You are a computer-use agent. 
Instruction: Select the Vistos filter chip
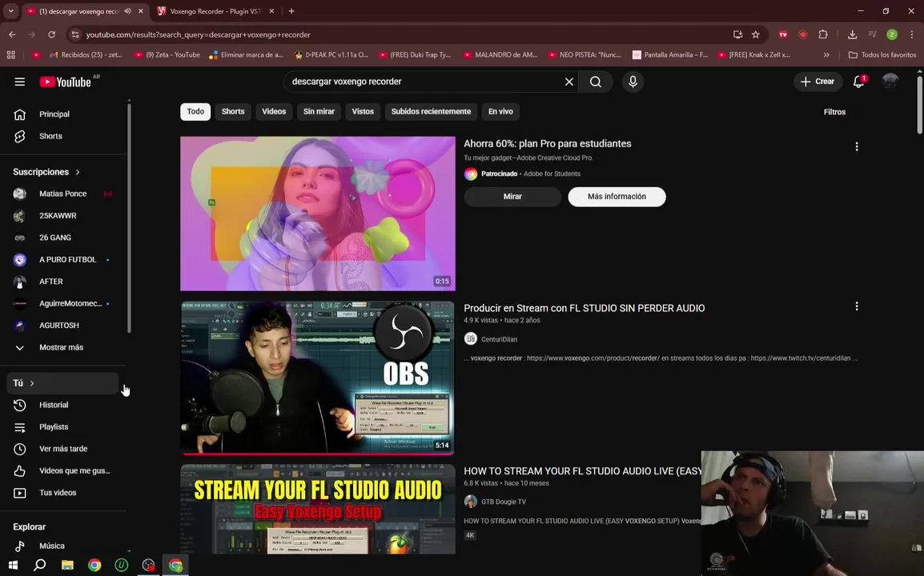point(363,111)
